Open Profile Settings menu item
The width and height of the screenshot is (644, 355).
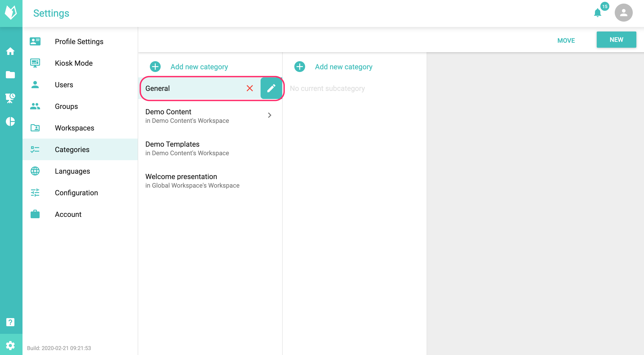point(80,41)
